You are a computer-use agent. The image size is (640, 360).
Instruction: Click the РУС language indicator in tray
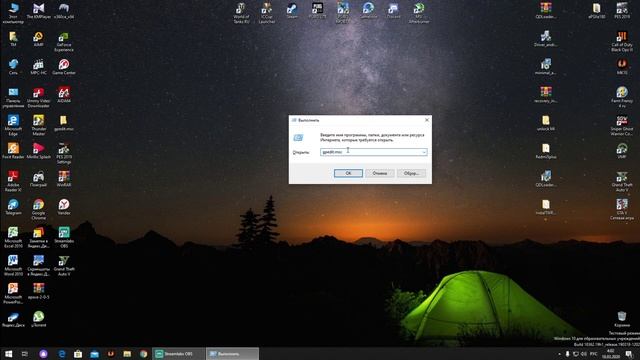[x=593, y=354]
